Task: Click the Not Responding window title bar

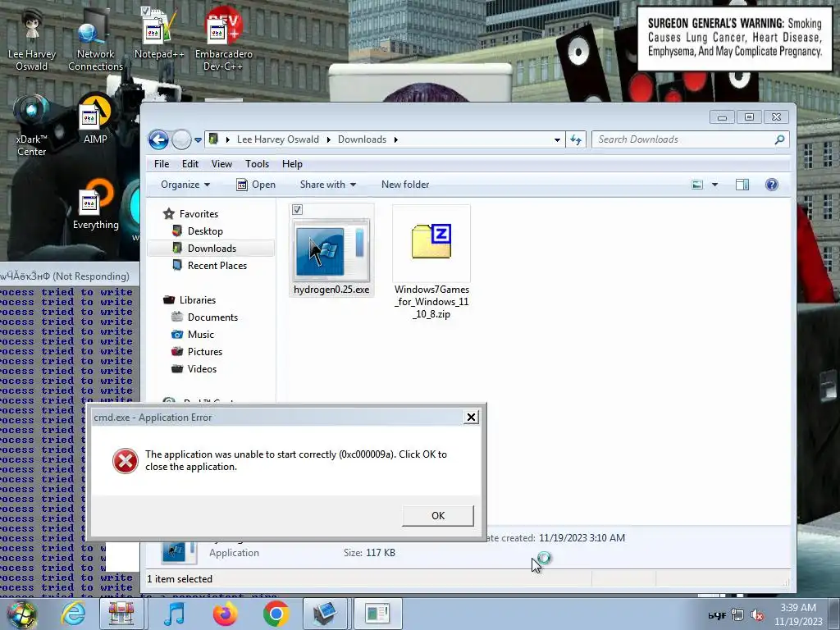Action: (69, 276)
